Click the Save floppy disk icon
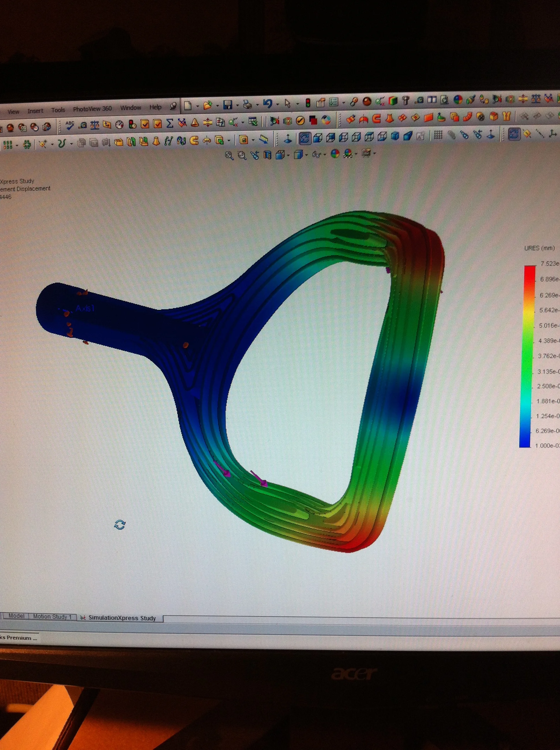Screen dimensions: 560x750 (x=227, y=105)
